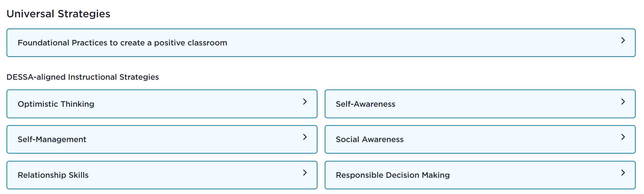Expand the Relationship Skills strategies card
This screenshot has width=644, height=194.
162,175
